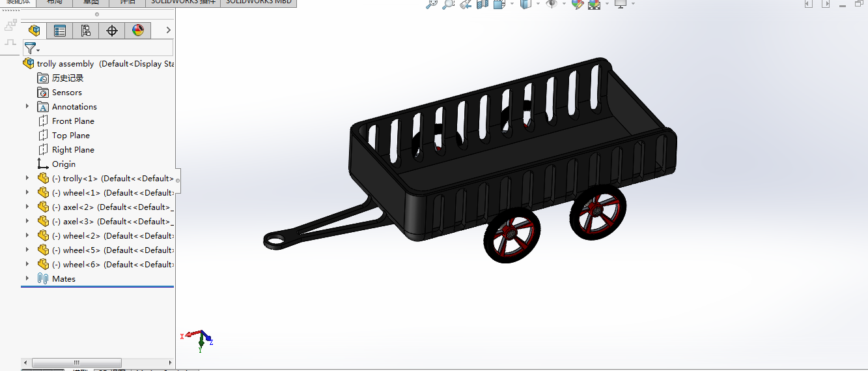This screenshot has width=868, height=371.
Task: Click the Section View icon
Action: tap(483, 4)
